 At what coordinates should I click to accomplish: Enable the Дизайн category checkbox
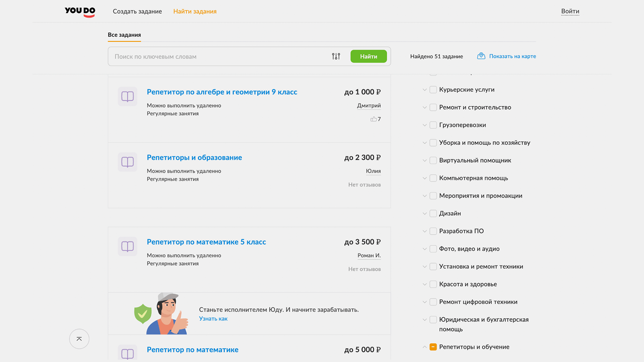[x=433, y=214]
